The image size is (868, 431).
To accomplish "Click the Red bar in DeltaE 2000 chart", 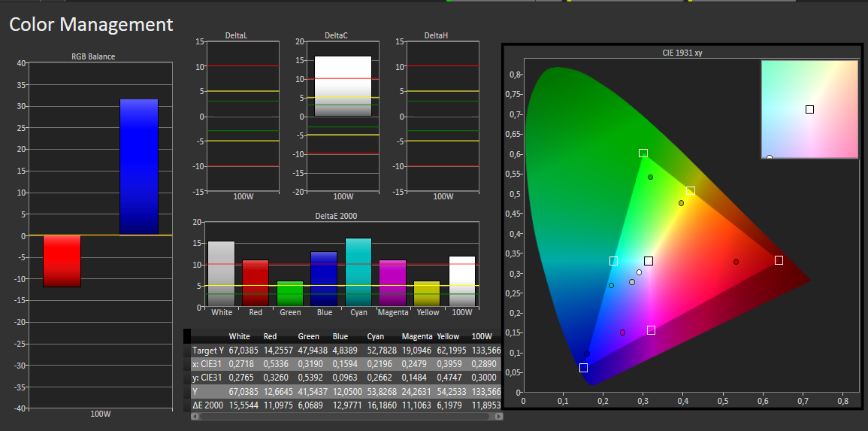I will (256, 283).
